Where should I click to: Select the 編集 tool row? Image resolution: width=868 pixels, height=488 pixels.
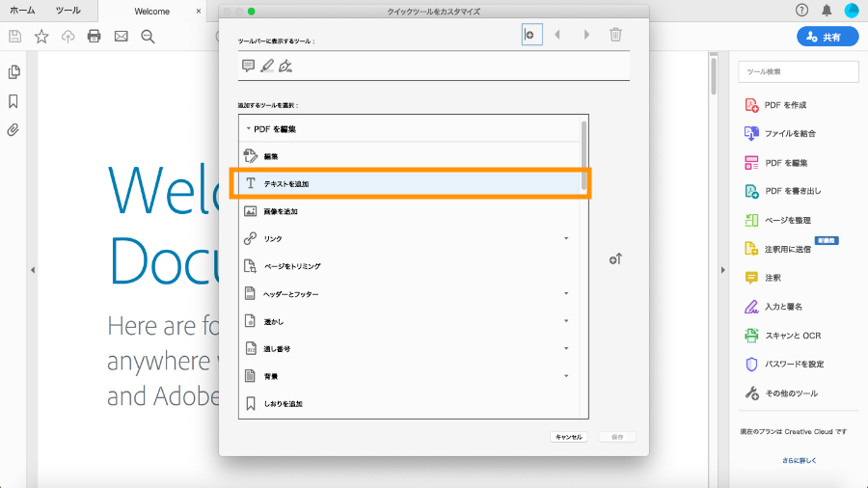[x=409, y=156]
